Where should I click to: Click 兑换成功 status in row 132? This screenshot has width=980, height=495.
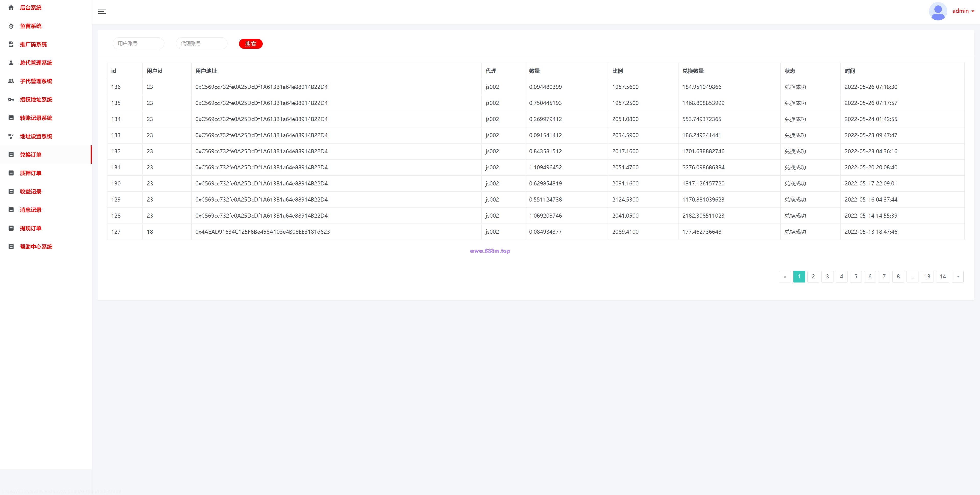click(795, 151)
